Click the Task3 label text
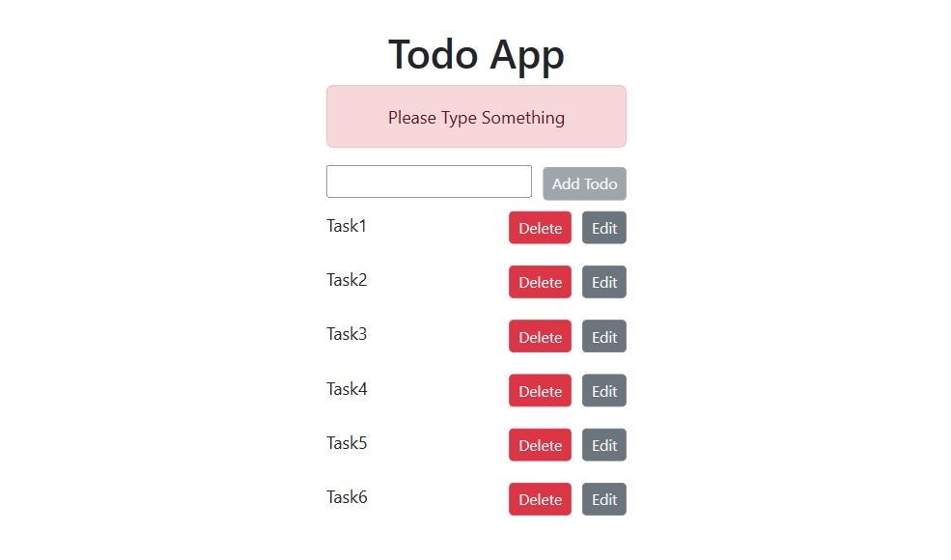Viewport: 951px width, 560px height. (347, 334)
